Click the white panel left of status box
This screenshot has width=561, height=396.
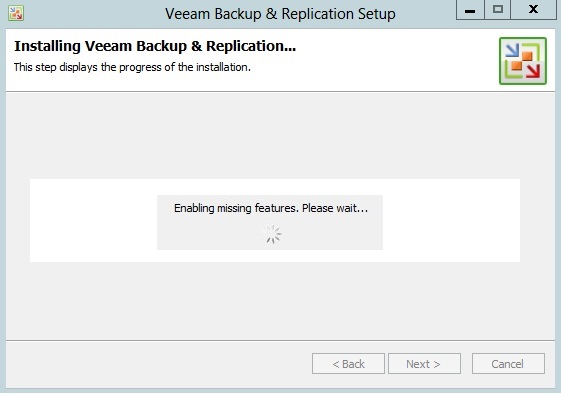coord(93,220)
